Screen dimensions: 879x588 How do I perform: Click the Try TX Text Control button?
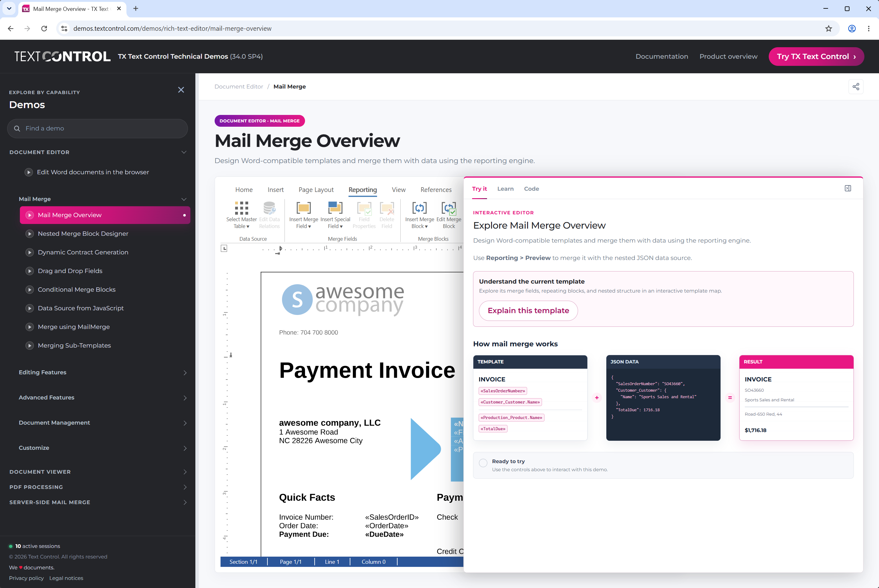point(816,56)
